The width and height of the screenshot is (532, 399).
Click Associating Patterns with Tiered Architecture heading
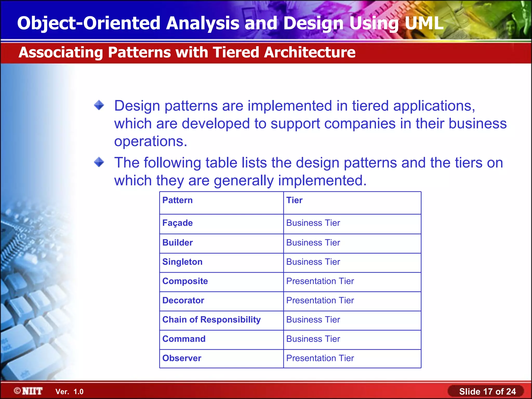(187, 52)
